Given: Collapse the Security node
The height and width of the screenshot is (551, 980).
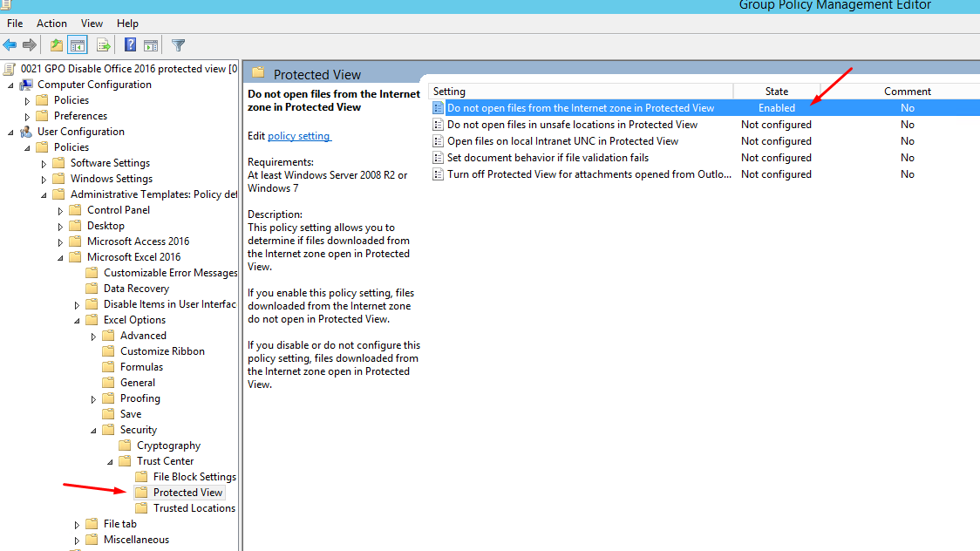Looking at the screenshot, I should coord(94,431).
